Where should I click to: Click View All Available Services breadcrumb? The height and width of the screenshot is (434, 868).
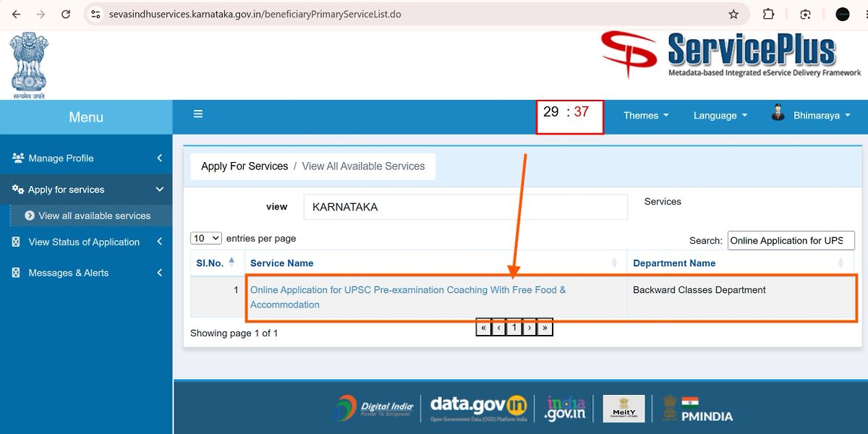363,166
